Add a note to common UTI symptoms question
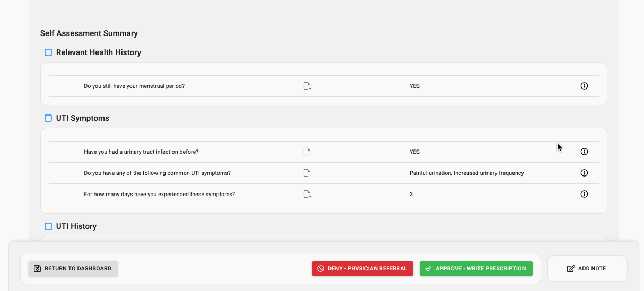The width and height of the screenshot is (644, 291). point(307,173)
